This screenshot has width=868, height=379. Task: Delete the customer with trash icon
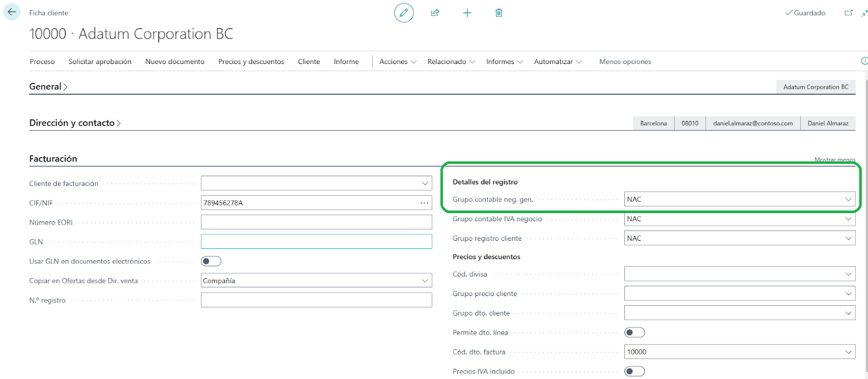(x=499, y=12)
